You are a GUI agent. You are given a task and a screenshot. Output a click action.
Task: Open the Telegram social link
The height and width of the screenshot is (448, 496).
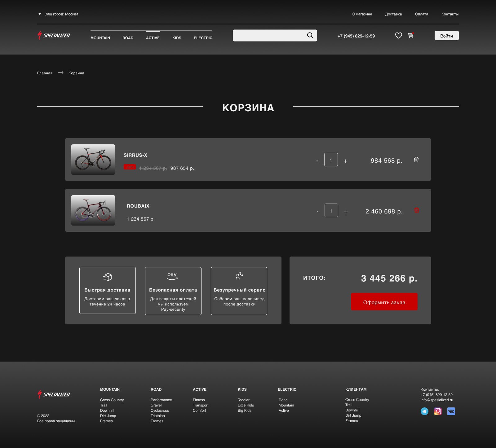point(424,411)
